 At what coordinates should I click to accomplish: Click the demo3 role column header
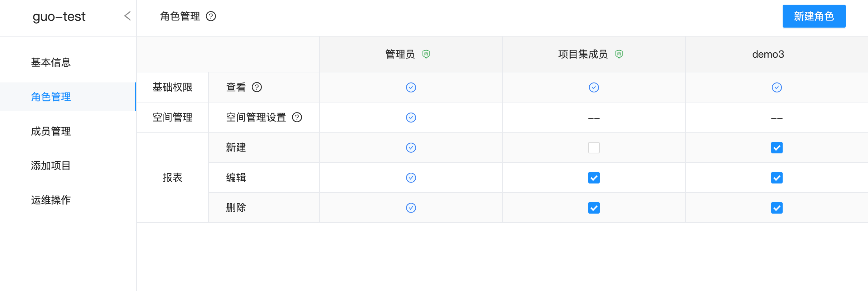point(768,54)
